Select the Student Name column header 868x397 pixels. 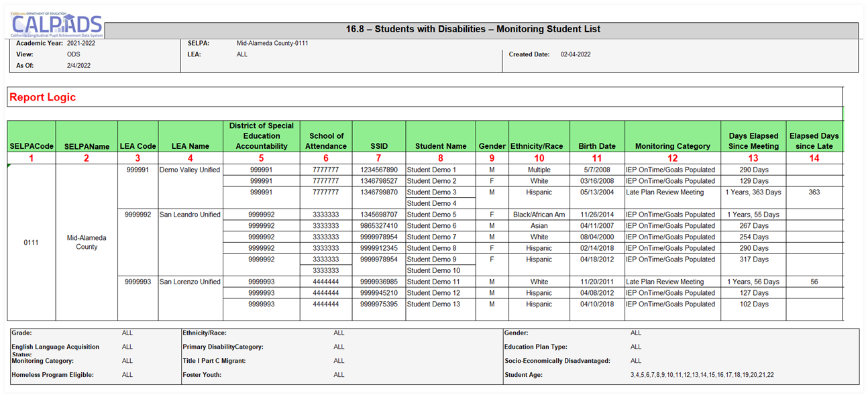click(440, 146)
